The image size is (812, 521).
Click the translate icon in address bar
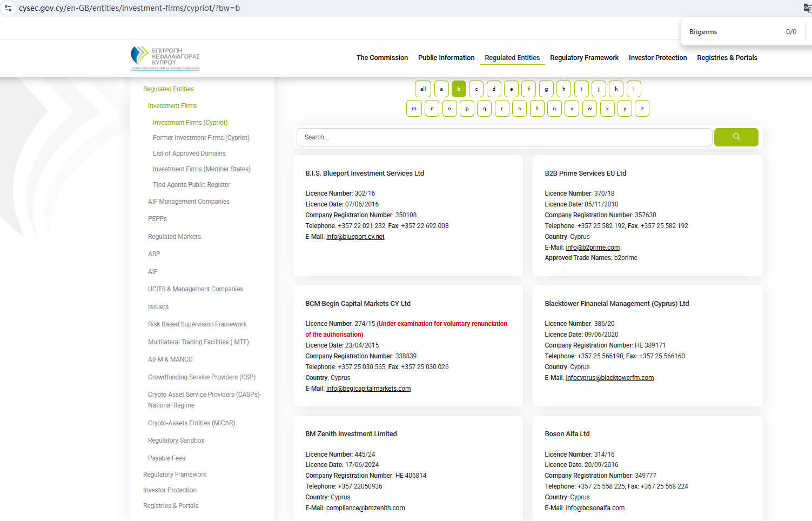click(807, 8)
